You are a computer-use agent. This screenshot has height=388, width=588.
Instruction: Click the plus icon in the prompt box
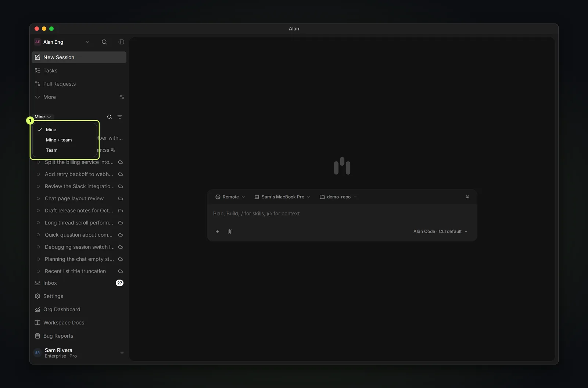218,231
